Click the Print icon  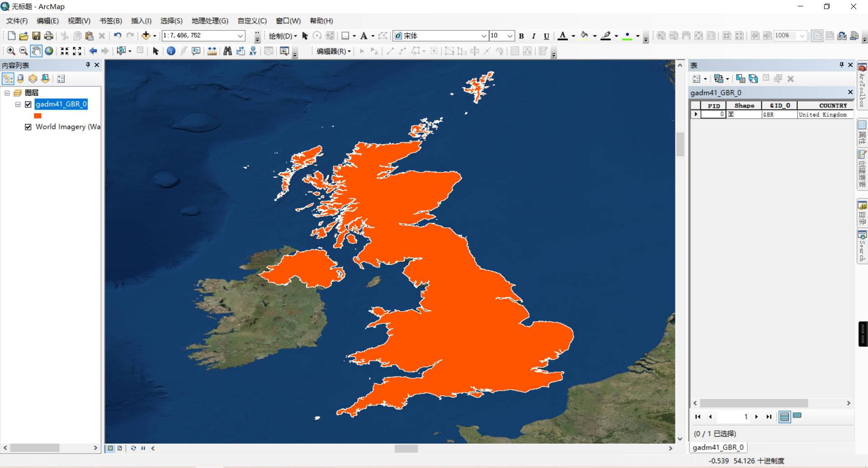(49, 36)
